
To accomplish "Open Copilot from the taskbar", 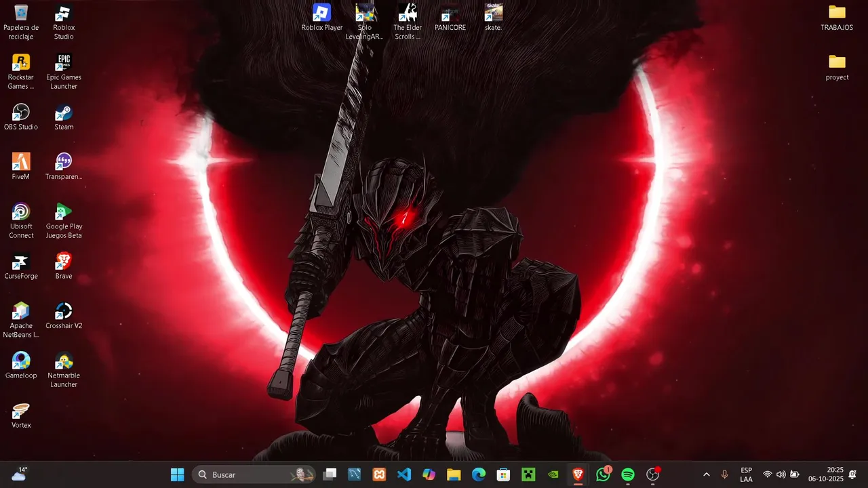I will (x=429, y=474).
